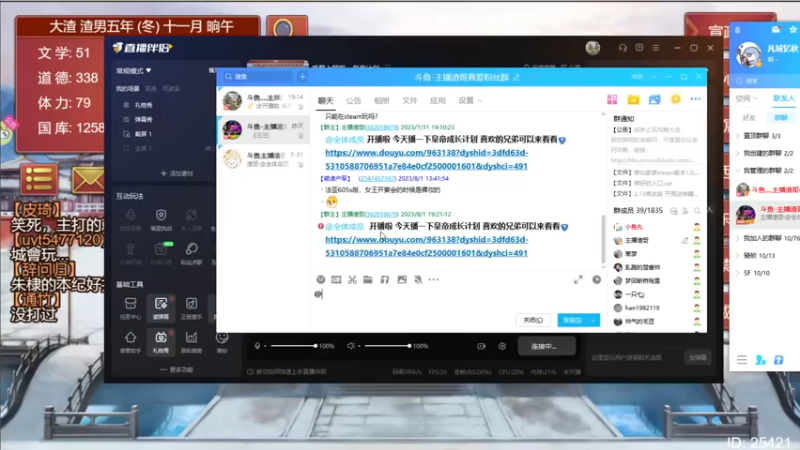Viewport: 800px width, 450px height.
Task: Click the shield 禁言挑战 interactive icon
Action: click(x=161, y=219)
